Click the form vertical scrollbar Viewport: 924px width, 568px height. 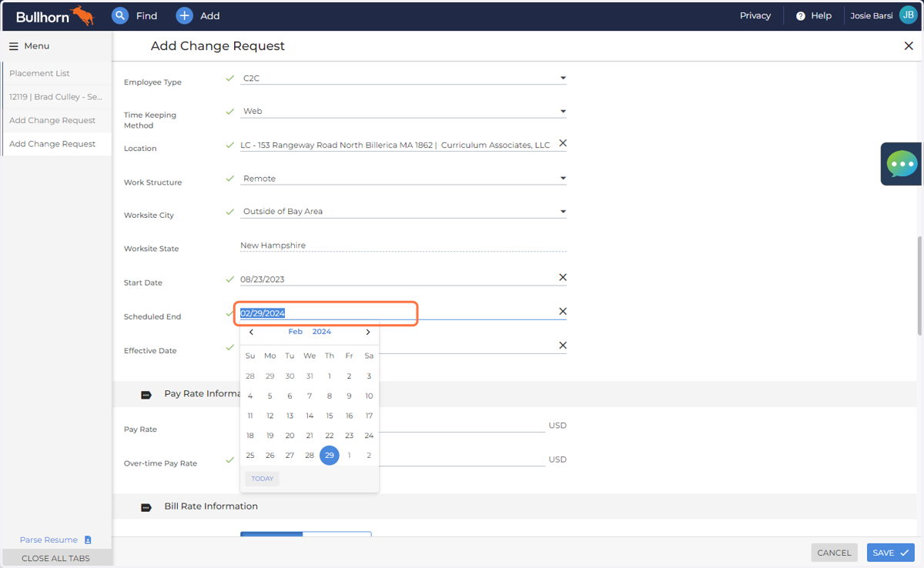pyautogui.click(x=919, y=286)
